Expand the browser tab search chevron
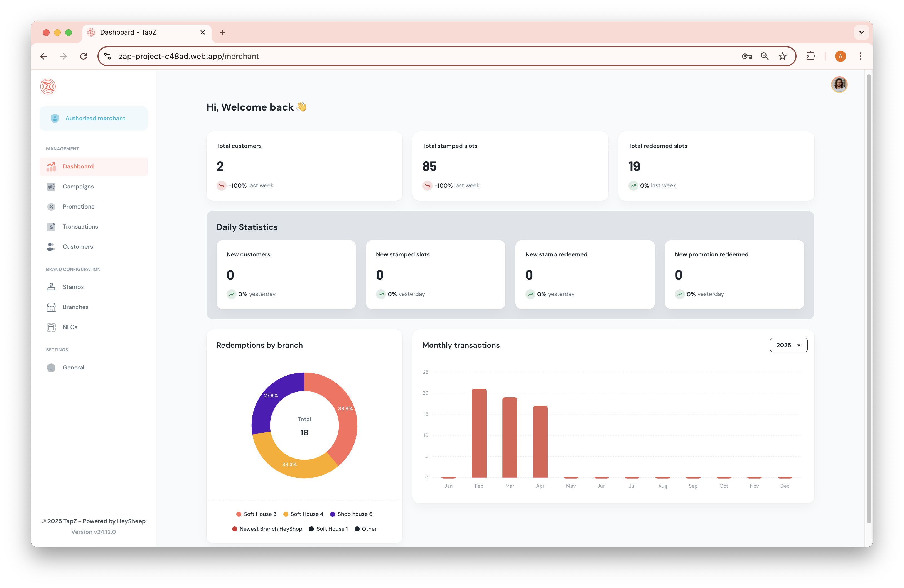The width and height of the screenshot is (904, 588). [861, 32]
